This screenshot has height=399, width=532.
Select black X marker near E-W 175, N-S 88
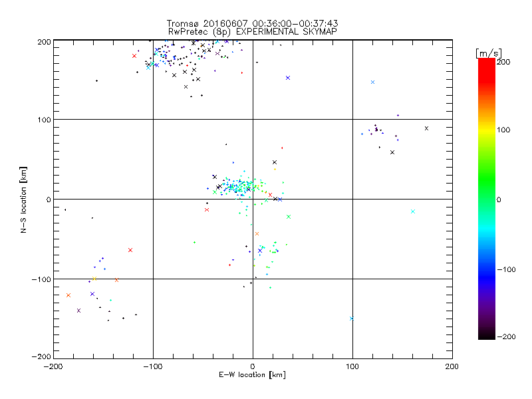coord(426,128)
